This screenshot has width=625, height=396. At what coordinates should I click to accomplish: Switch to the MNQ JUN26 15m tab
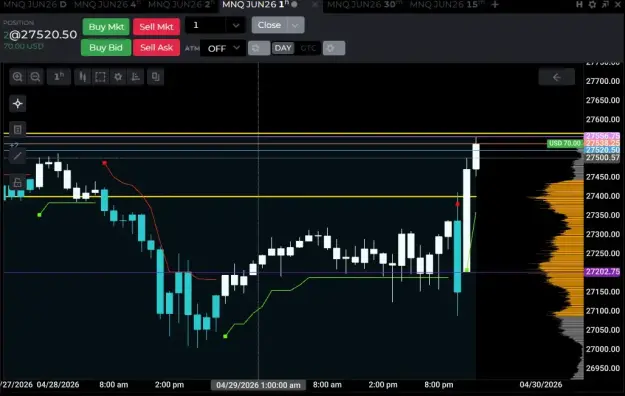(447, 4)
